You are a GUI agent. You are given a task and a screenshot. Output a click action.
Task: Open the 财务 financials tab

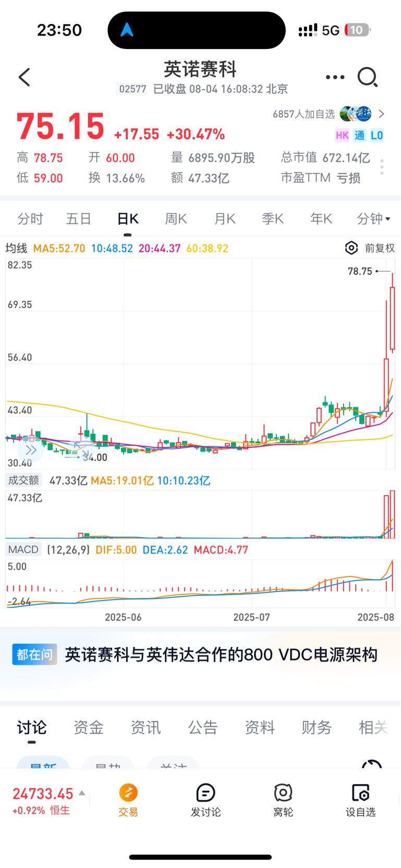(x=317, y=727)
